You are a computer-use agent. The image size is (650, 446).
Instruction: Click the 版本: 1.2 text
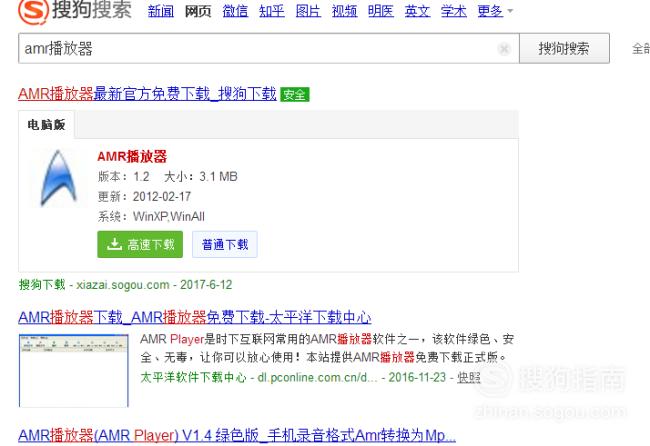124,177
